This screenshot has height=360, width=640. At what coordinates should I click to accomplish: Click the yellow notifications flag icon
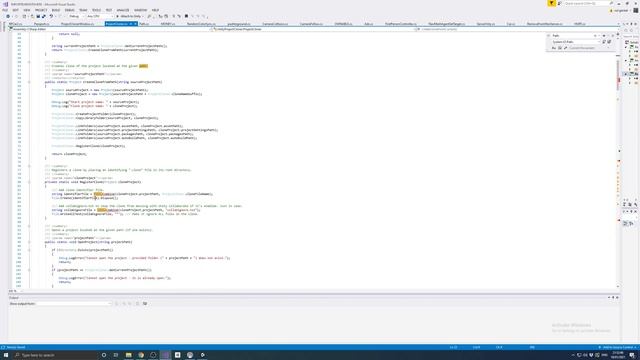551,3
